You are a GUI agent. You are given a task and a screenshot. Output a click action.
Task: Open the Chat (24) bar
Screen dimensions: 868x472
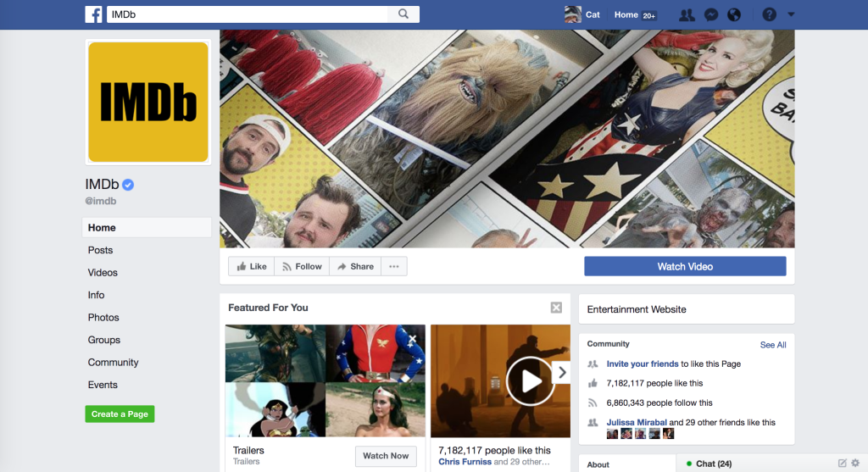(x=714, y=464)
